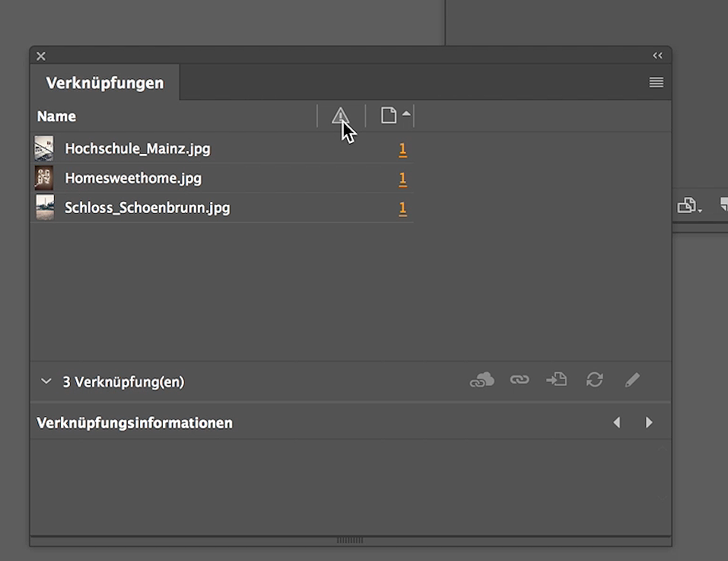Close the Verknüpfungen panel
The height and width of the screenshot is (561, 728).
click(x=41, y=56)
